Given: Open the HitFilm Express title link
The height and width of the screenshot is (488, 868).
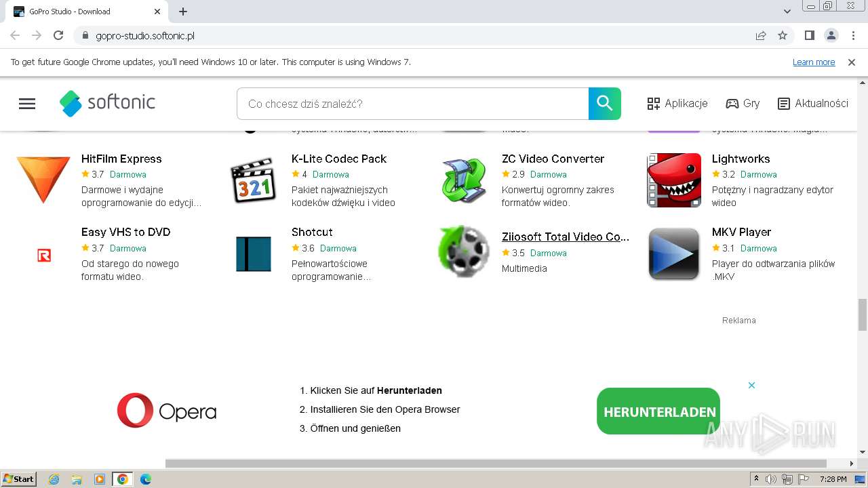Looking at the screenshot, I should pyautogui.click(x=121, y=159).
